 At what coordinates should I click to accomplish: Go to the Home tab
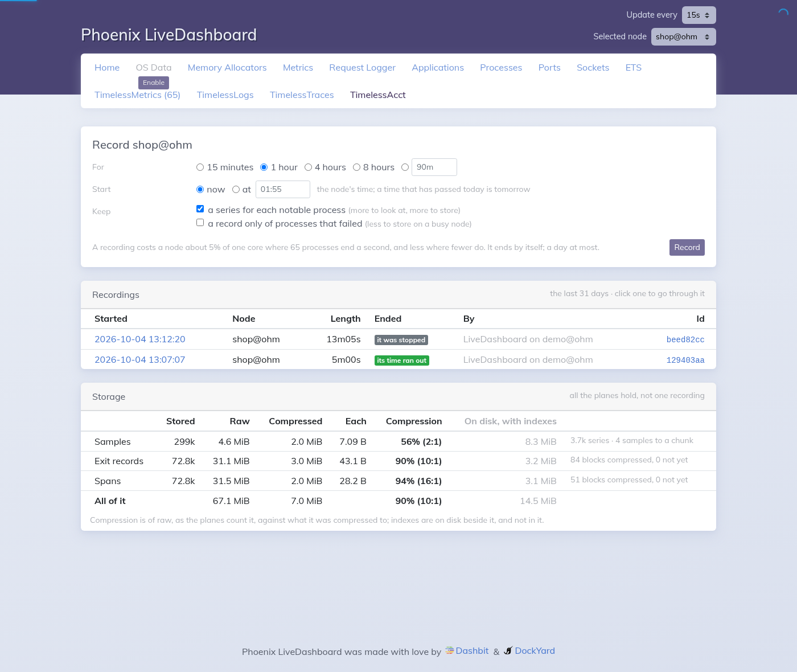(x=107, y=68)
